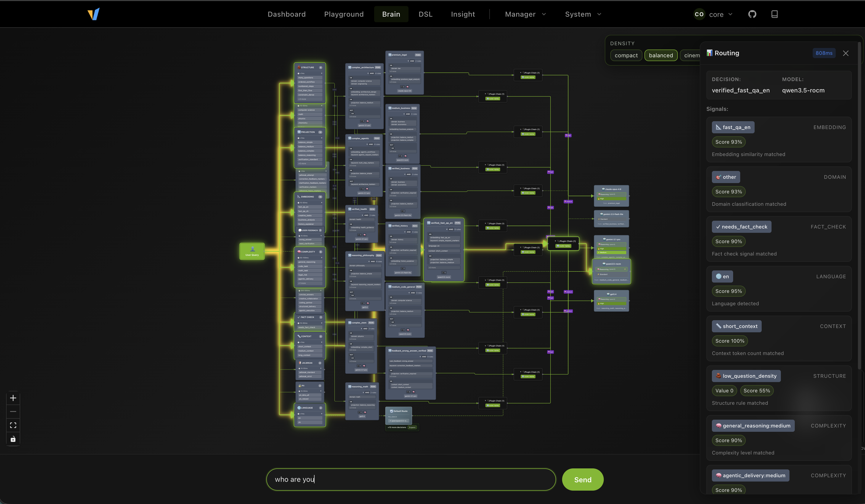Viewport: 865px width, 504px height.
Task: Open the GitHub repository link
Action: click(752, 14)
